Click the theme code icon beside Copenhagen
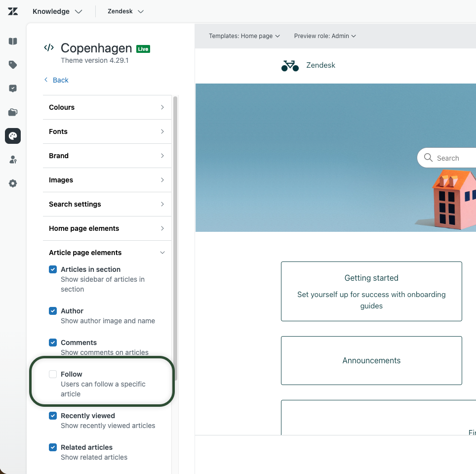 (49, 48)
